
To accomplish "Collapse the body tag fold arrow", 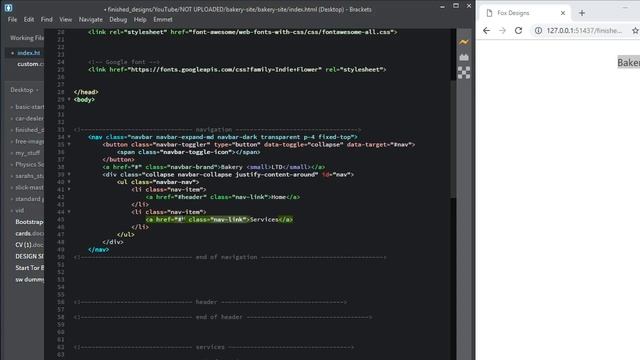I will pos(69,99).
